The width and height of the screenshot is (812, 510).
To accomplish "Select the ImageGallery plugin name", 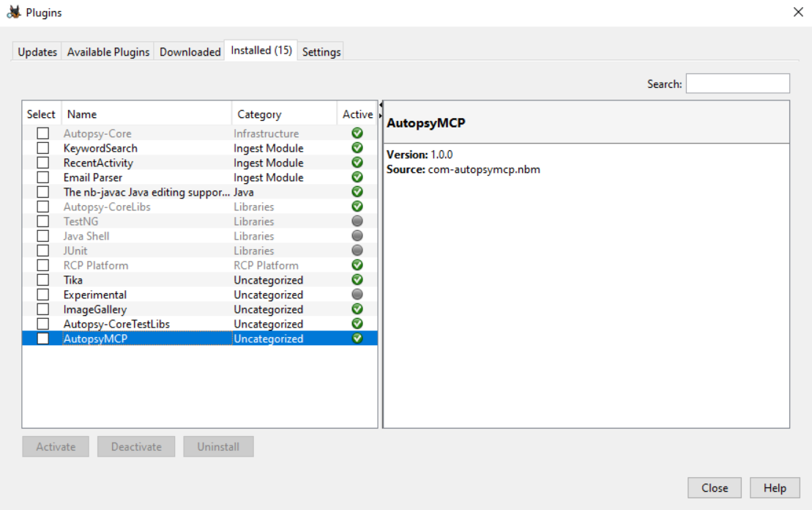I will (95, 309).
